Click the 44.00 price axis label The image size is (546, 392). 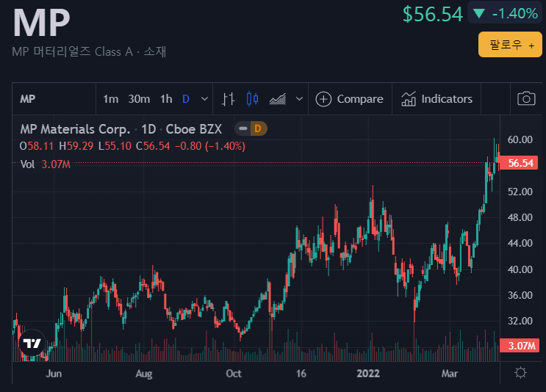coord(520,243)
